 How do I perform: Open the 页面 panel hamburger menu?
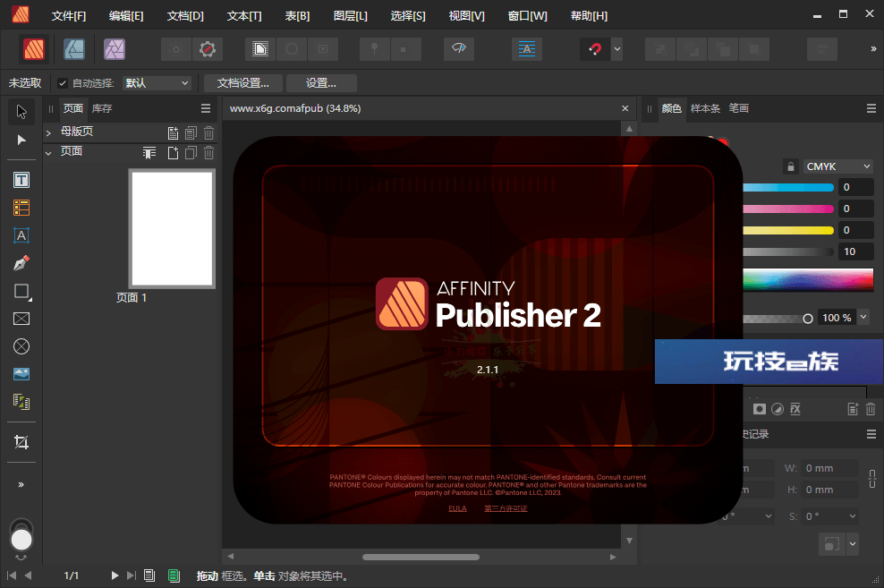click(206, 108)
